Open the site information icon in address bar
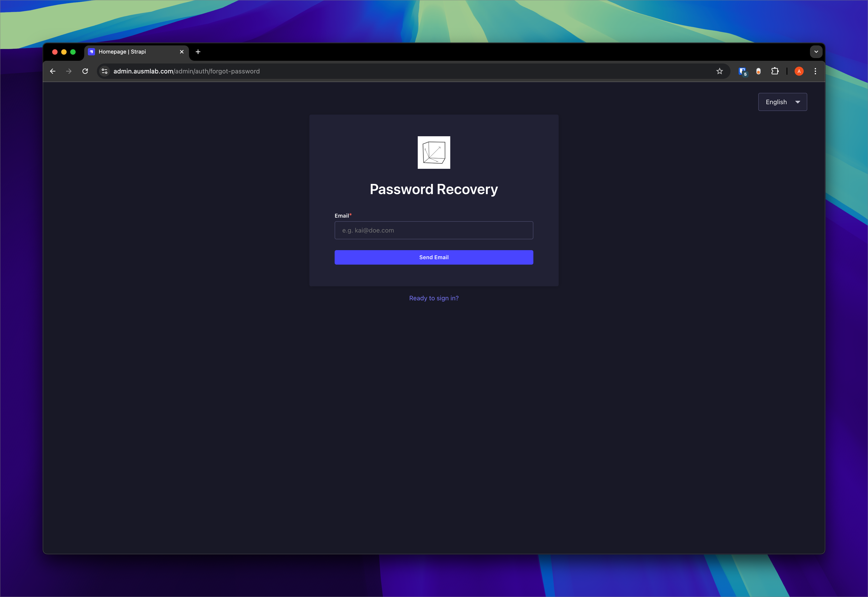 click(x=105, y=71)
